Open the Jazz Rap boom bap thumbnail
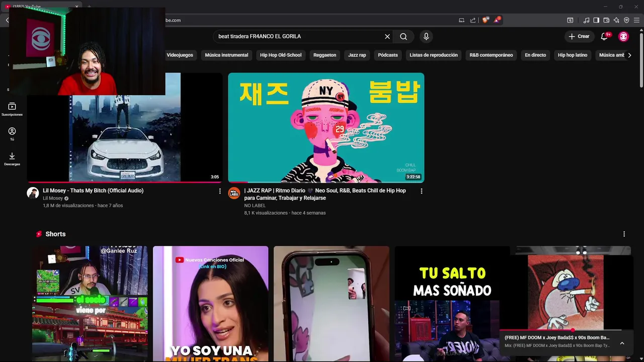The width and height of the screenshot is (644, 362). coord(326,128)
